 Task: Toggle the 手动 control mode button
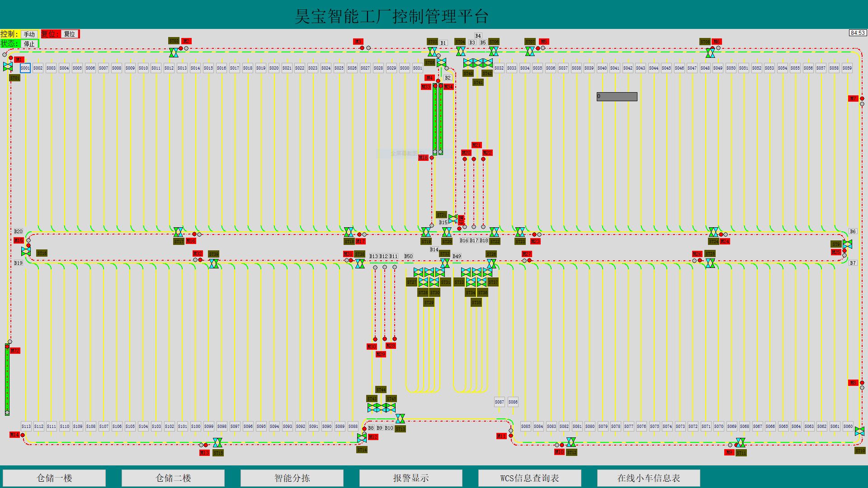29,34
